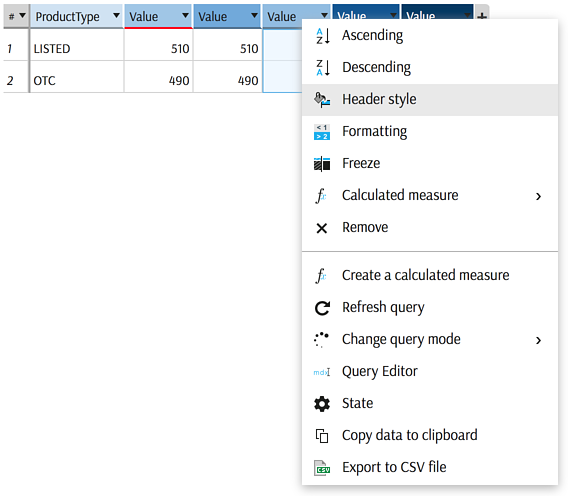Select State menu entry
The height and width of the screenshot is (496, 568).
click(x=430, y=404)
